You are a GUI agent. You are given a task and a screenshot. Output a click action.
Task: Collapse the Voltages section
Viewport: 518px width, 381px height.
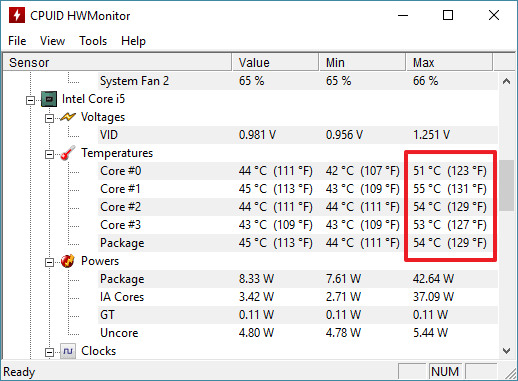(49, 118)
